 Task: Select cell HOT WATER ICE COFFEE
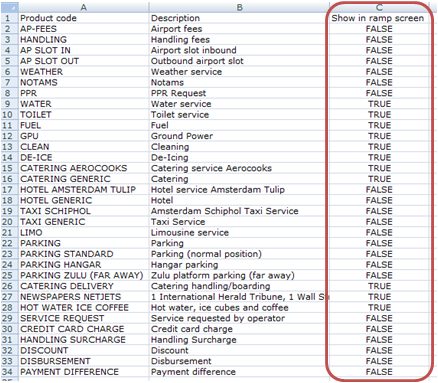(x=84, y=308)
